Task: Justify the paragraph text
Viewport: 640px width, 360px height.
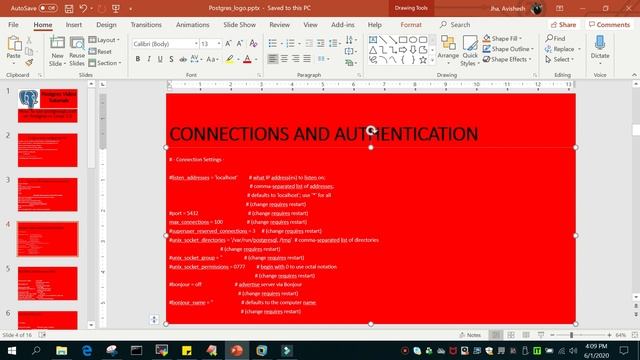Action: coord(307,59)
